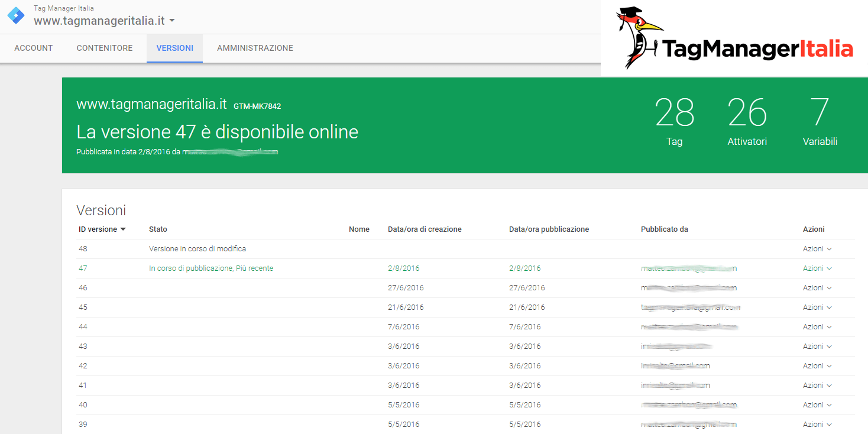Click the Google Tag Manager logo icon

coord(16,15)
